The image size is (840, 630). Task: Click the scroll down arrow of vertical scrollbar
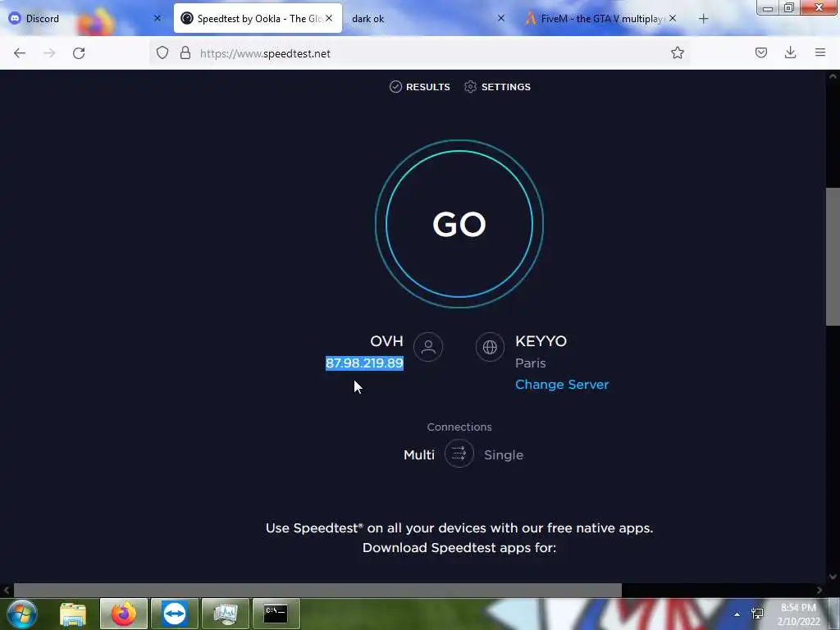(x=833, y=577)
